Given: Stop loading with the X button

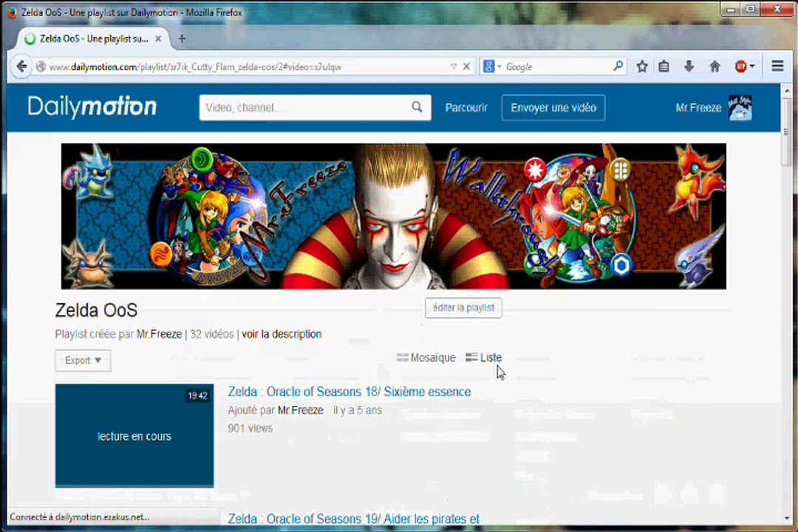Looking at the screenshot, I should [x=466, y=66].
